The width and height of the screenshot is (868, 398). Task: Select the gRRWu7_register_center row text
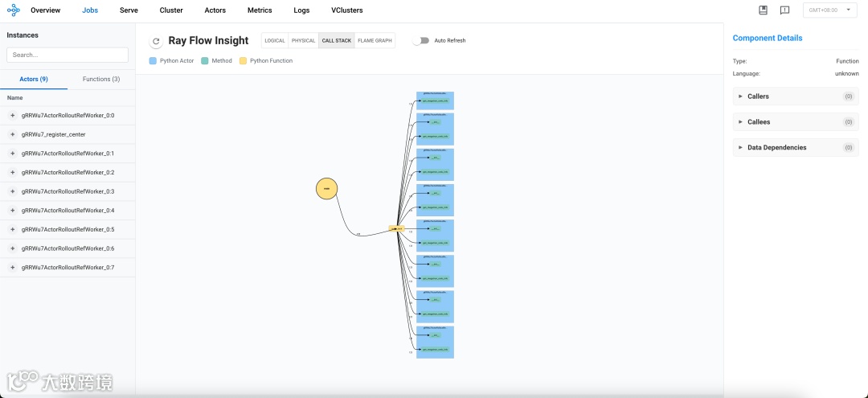54,134
